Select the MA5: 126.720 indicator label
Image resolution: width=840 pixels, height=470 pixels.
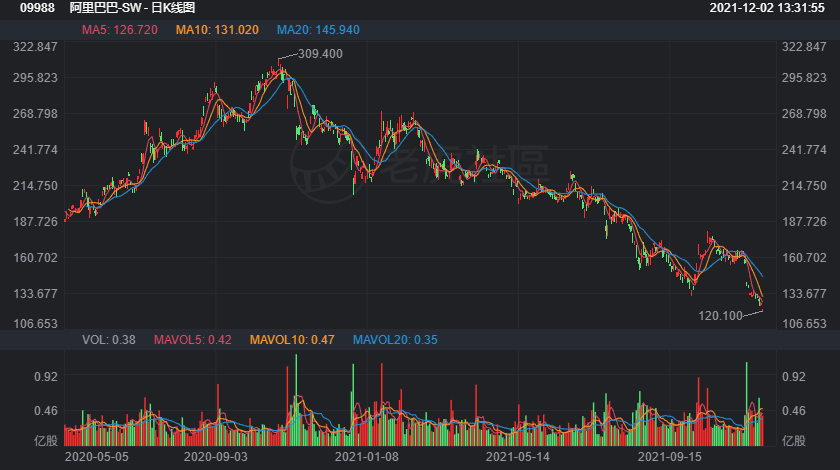(x=119, y=30)
